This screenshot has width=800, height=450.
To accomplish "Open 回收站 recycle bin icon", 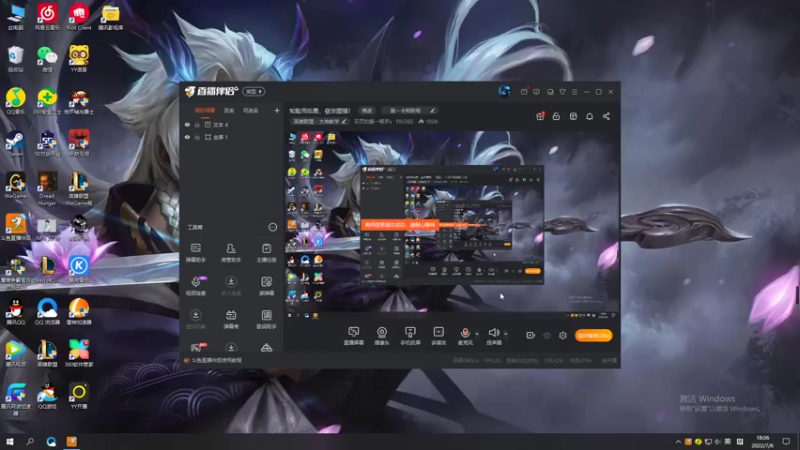I will (15, 59).
